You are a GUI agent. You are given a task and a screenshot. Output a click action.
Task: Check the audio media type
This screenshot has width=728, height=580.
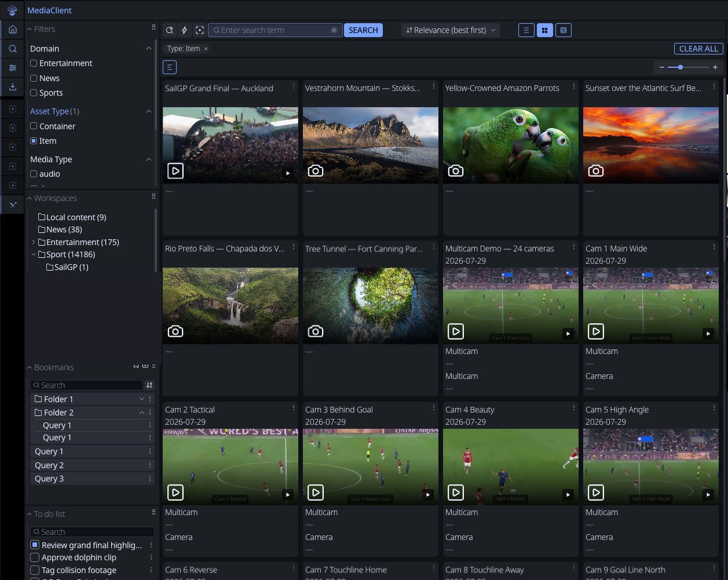(34, 174)
